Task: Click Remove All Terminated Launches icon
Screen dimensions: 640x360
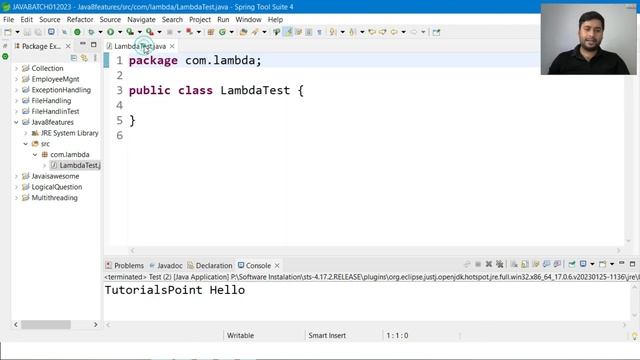Action: (x=500, y=264)
